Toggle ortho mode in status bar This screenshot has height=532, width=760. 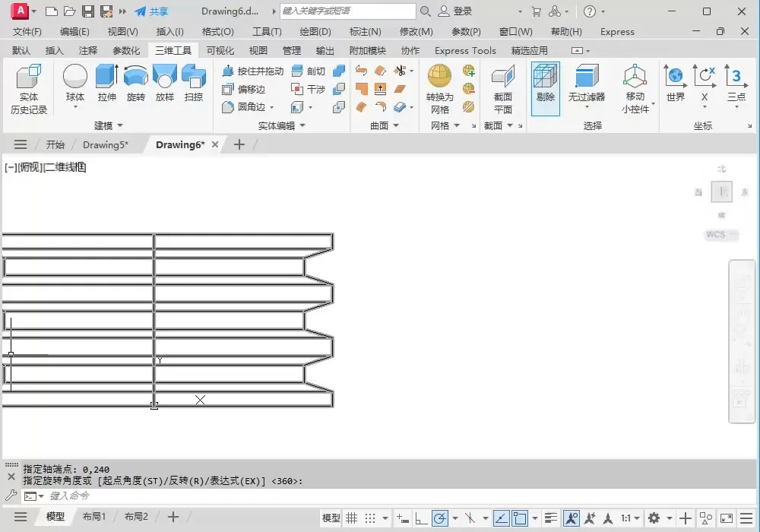[x=420, y=518]
